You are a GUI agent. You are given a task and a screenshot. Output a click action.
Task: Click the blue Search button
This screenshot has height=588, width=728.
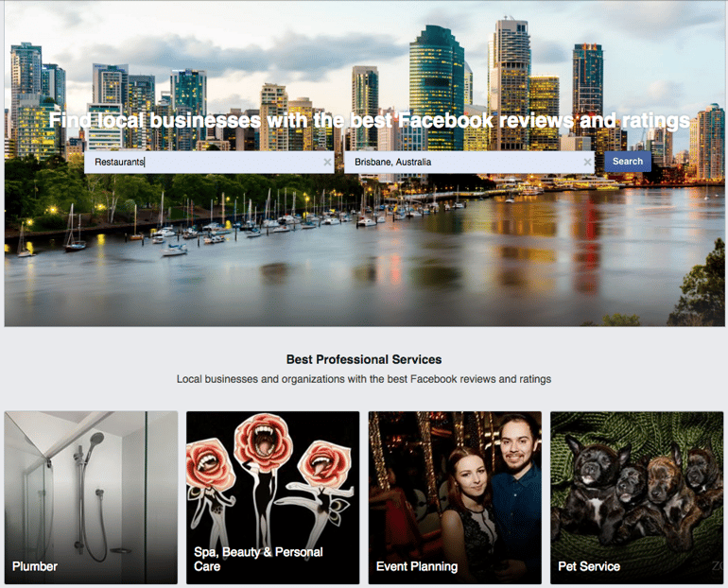pos(628,162)
